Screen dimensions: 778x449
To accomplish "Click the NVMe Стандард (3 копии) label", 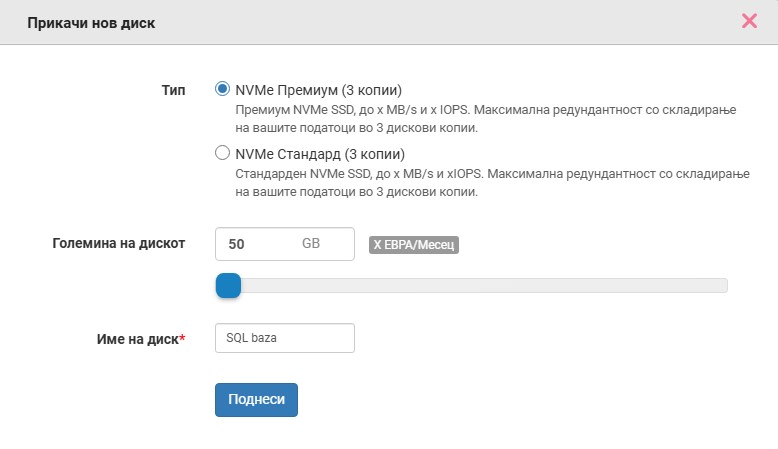I will pos(320,154).
